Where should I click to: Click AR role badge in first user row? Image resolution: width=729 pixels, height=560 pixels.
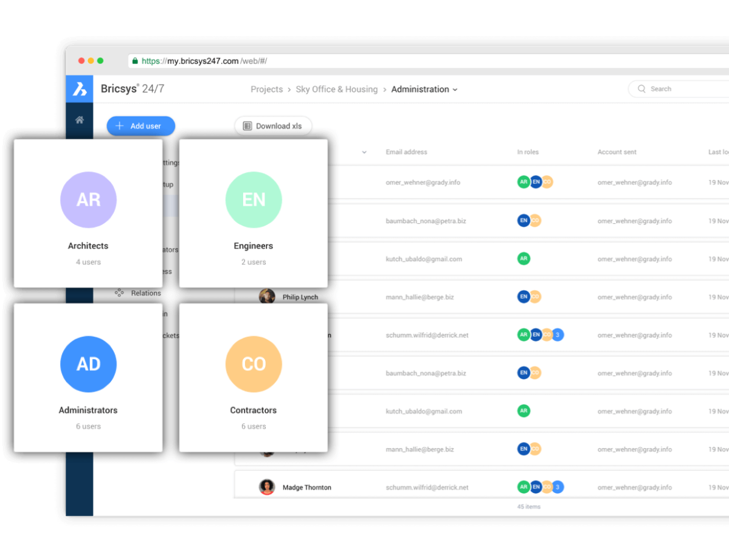click(x=523, y=182)
